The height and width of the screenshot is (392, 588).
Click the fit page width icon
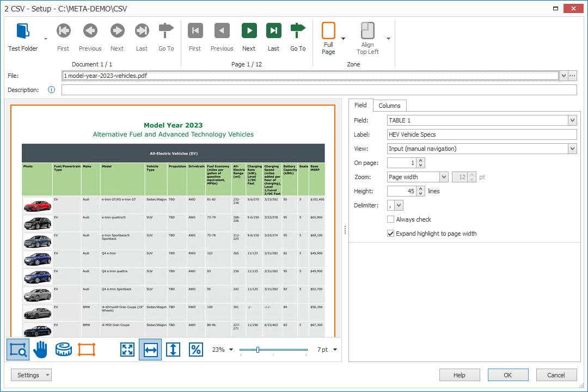tap(150, 350)
